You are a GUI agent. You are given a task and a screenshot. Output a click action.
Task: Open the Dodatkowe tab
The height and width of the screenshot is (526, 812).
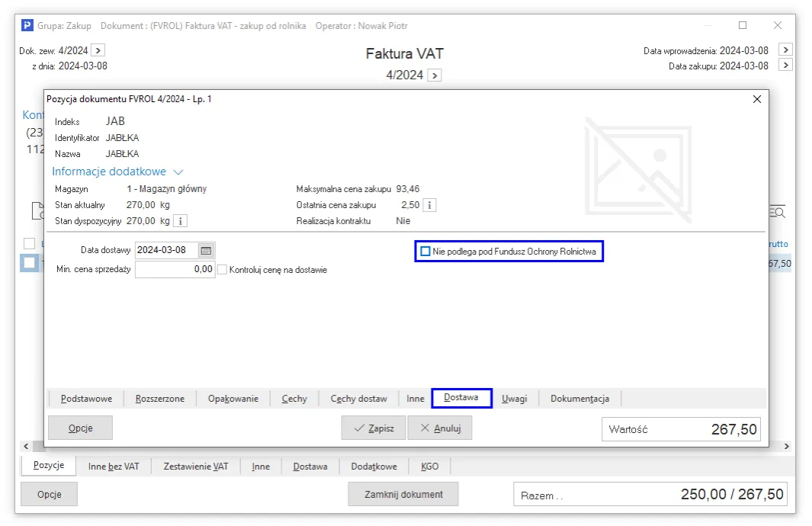coord(374,467)
